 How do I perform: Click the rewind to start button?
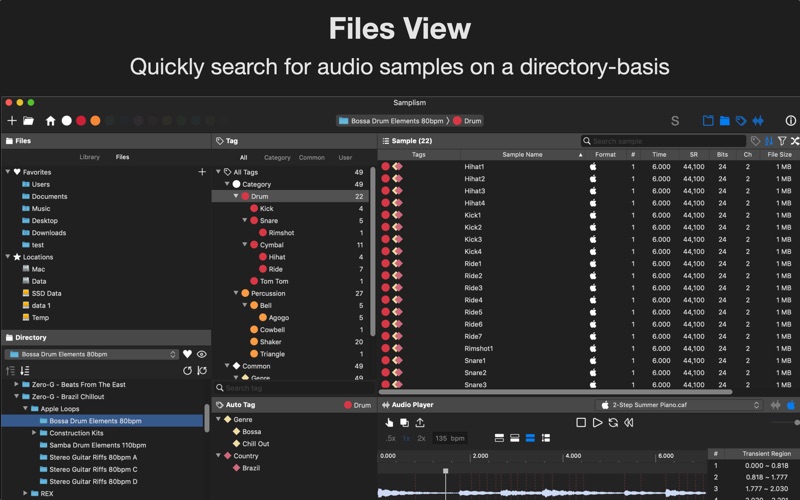pyautogui.click(x=629, y=422)
